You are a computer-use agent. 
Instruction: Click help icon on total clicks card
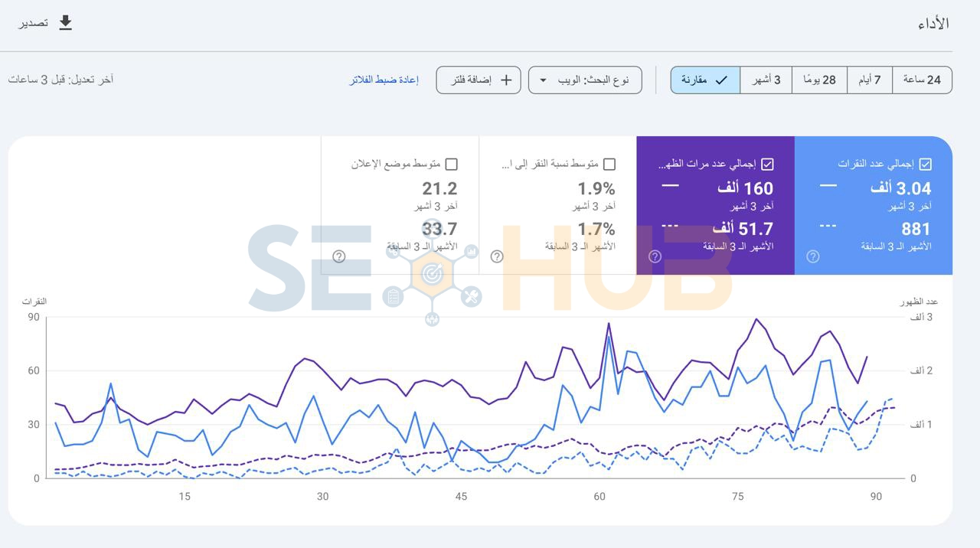[813, 257]
